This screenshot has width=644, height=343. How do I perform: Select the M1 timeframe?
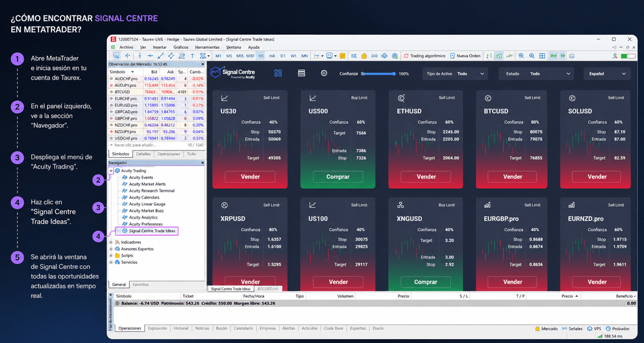pyautogui.click(x=218, y=56)
